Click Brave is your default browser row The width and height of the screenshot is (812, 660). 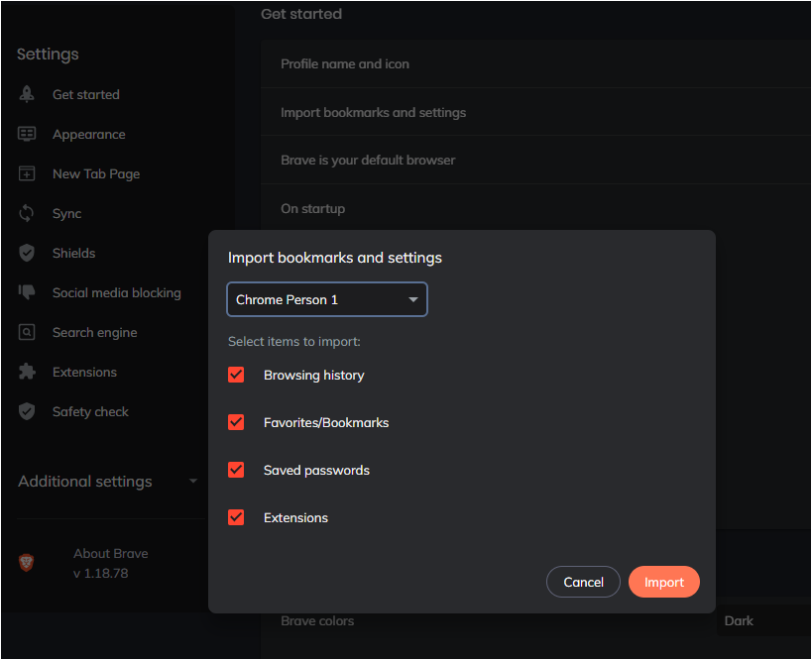(536, 160)
